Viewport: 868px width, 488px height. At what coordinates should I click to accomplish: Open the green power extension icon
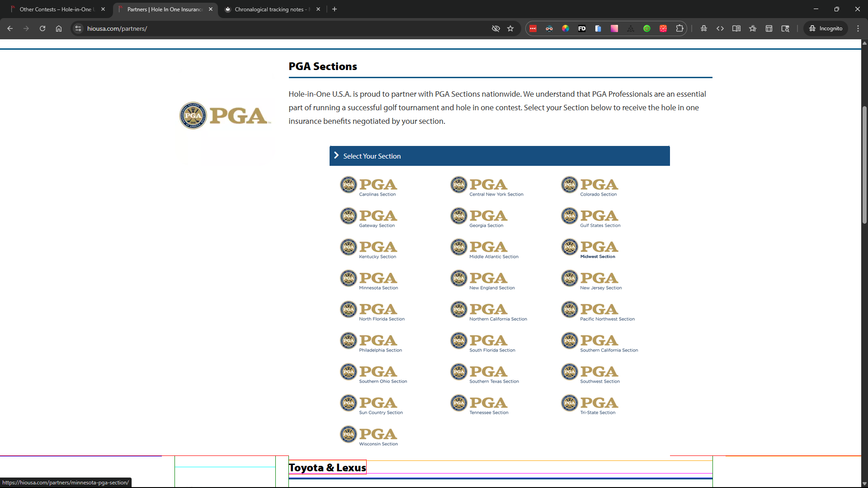[647, 28]
